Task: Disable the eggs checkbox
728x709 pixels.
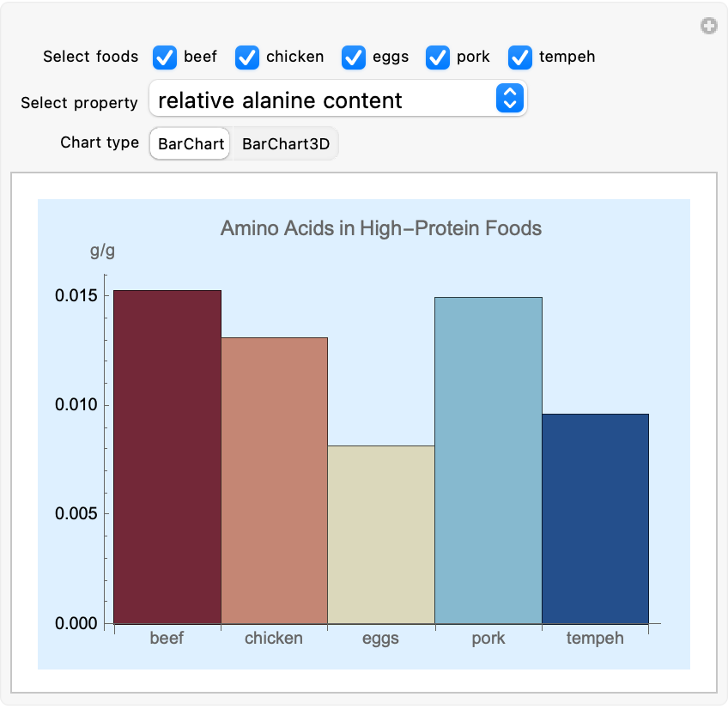Action: 354,58
